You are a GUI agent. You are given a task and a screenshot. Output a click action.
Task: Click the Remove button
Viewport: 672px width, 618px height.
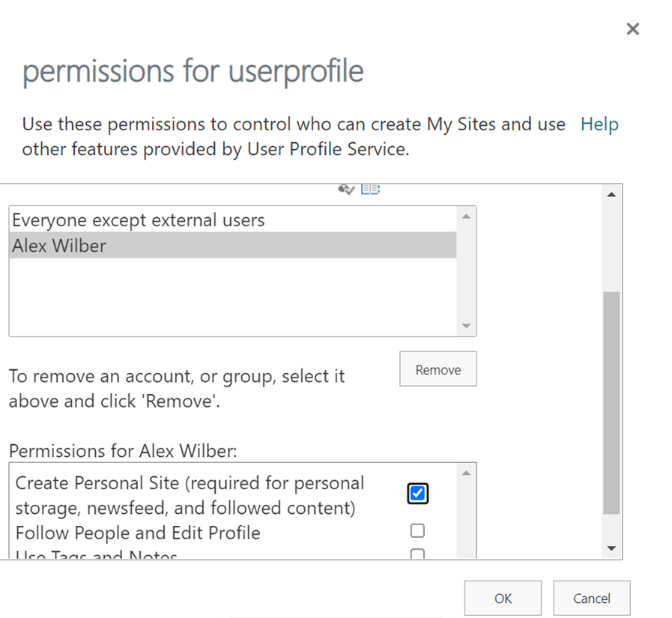(438, 369)
